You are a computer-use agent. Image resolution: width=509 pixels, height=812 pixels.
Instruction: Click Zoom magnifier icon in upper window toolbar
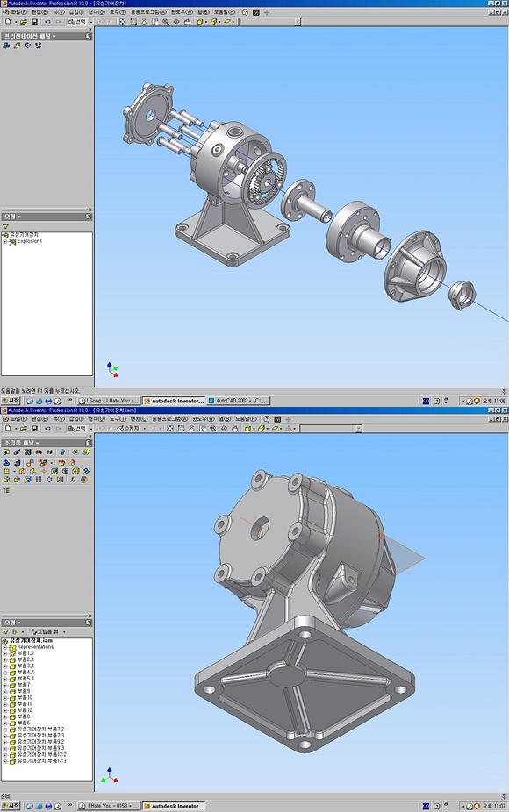[x=165, y=22]
